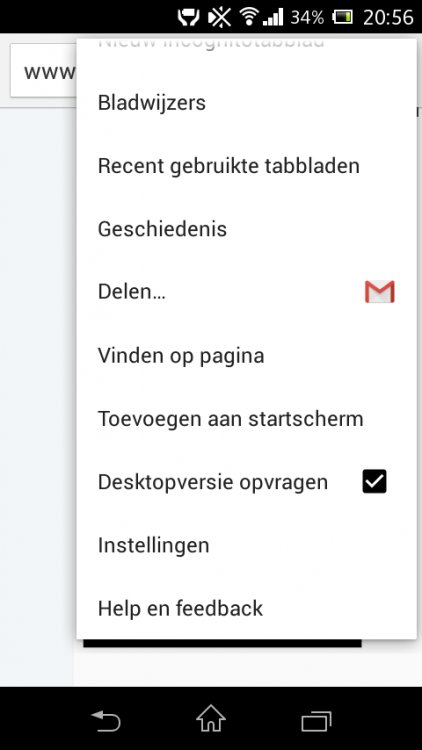Tap the Desktopversie opvragen label

(213, 482)
